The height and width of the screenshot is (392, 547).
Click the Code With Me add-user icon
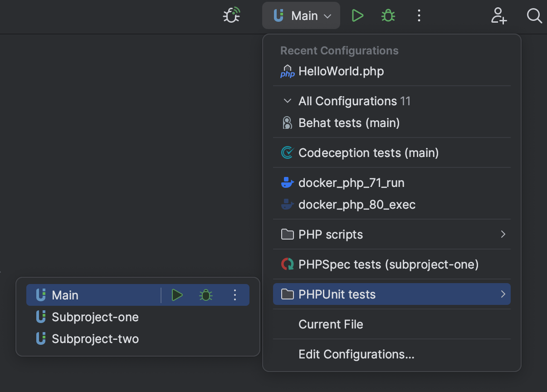tap(498, 16)
